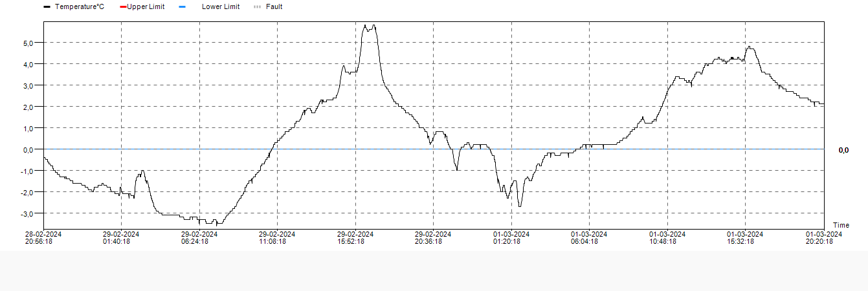Click the 28-02-2024 20:56:18 time label
This screenshot has width=868, height=291.
[43, 238]
